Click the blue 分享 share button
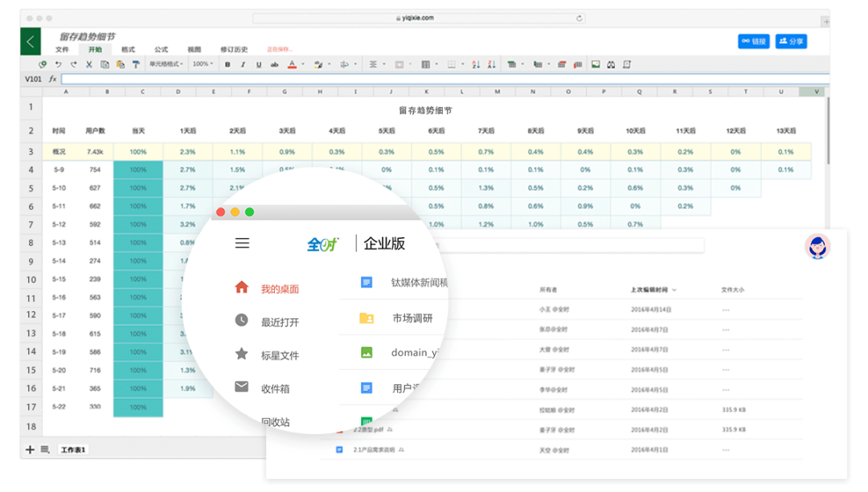The height and width of the screenshot is (492, 868). point(791,42)
